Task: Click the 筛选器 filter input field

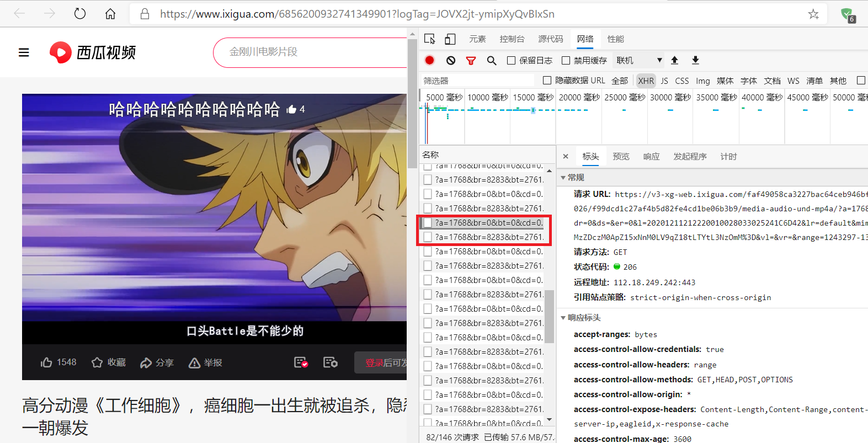Action: tap(477, 81)
